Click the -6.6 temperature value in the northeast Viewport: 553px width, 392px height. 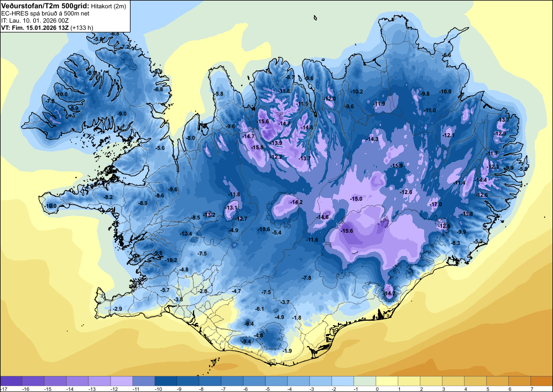447,55
